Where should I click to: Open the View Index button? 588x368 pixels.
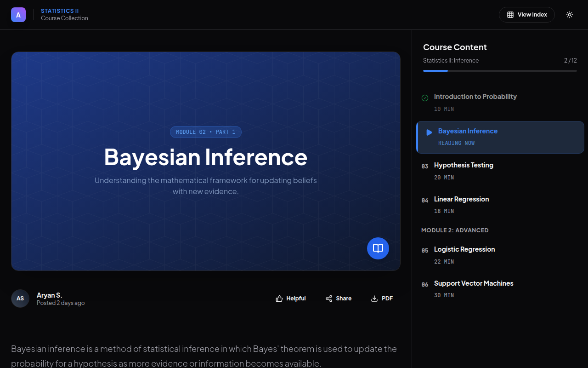(526, 15)
